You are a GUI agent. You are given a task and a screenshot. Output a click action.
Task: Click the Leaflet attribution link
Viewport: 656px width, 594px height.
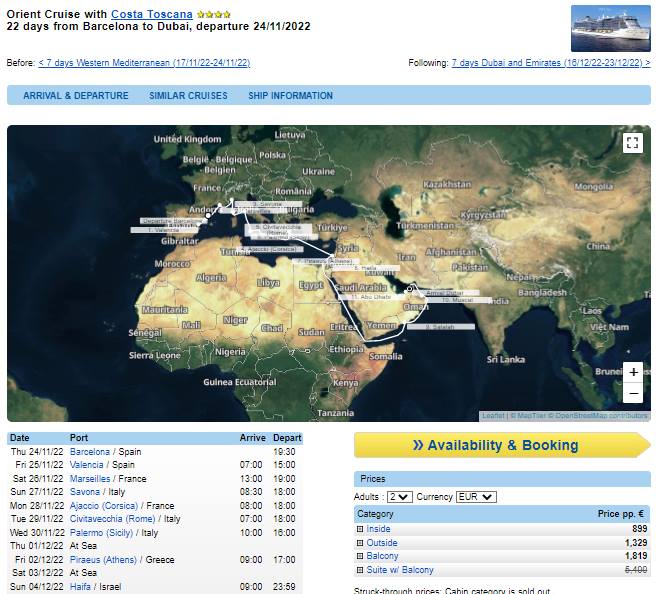click(493, 416)
